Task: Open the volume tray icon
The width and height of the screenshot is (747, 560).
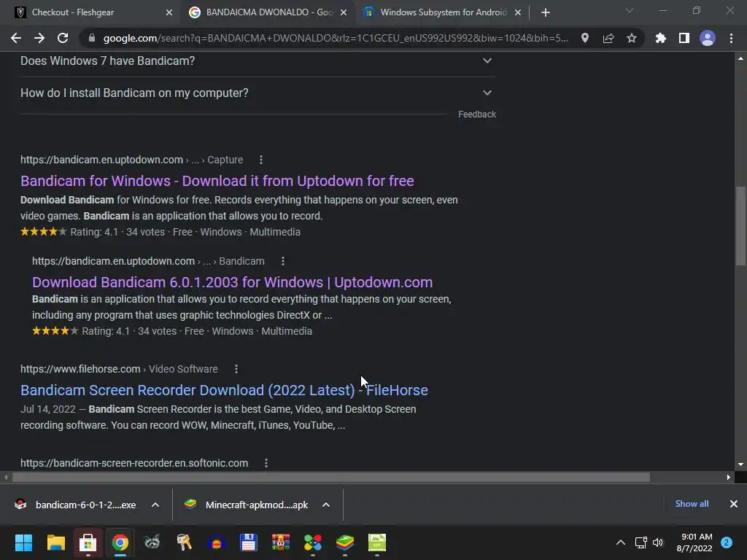Action: (x=658, y=542)
